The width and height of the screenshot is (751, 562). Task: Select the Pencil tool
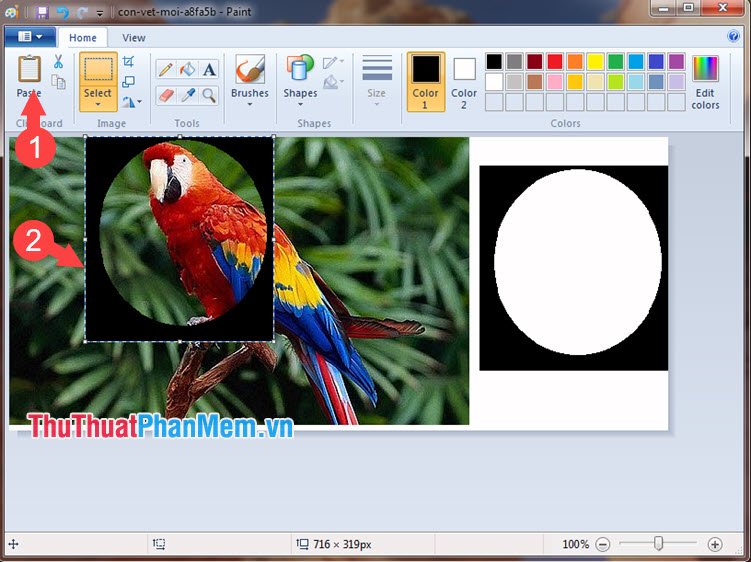pos(166,69)
